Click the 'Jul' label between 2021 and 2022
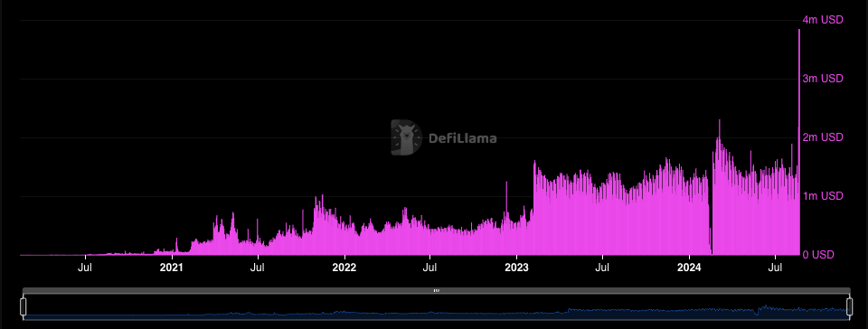This screenshot has width=868, height=329. [258, 268]
